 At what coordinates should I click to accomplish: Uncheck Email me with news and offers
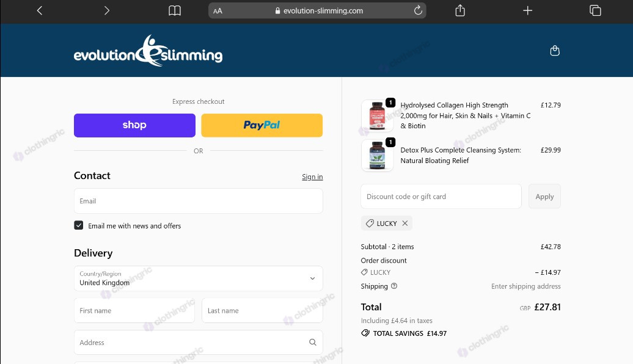(x=79, y=225)
